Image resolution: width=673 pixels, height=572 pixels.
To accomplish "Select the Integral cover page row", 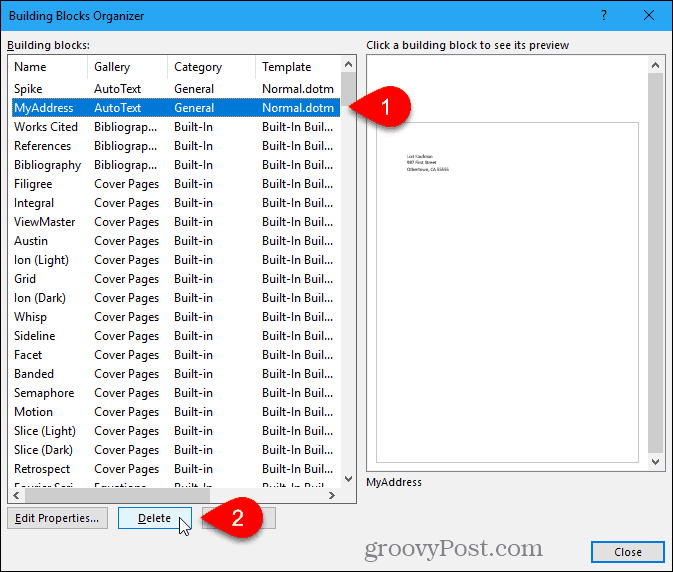I will (x=176, y=203).
